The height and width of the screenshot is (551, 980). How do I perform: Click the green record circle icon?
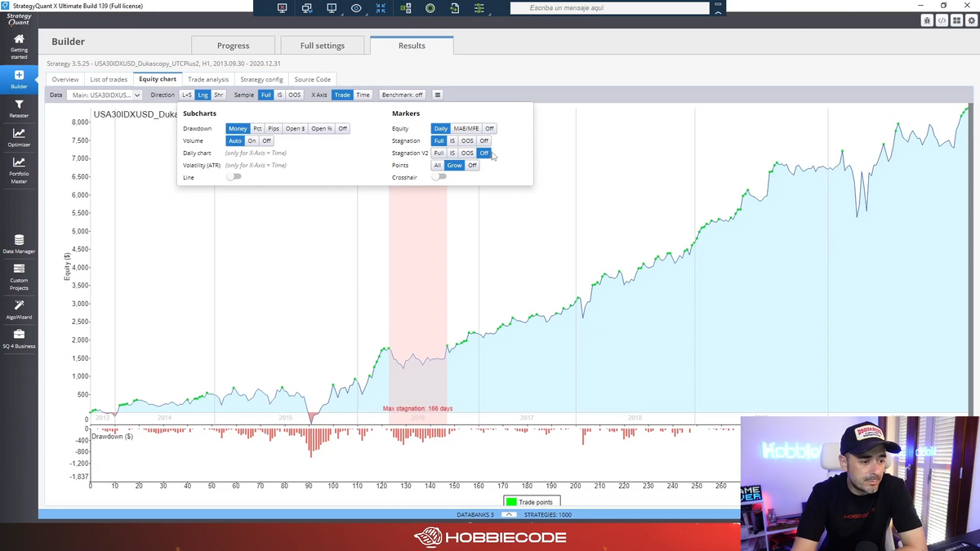430,8
